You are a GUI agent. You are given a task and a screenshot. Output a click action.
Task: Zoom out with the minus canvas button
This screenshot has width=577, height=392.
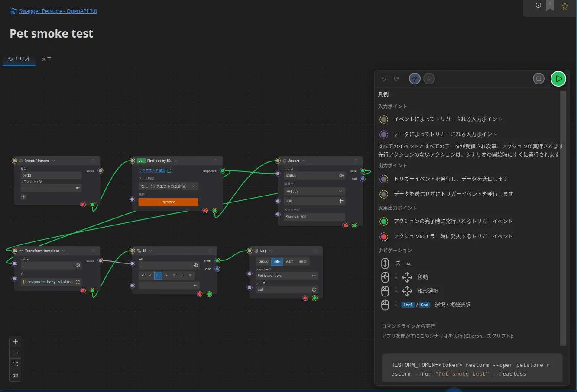coord(15,353)
